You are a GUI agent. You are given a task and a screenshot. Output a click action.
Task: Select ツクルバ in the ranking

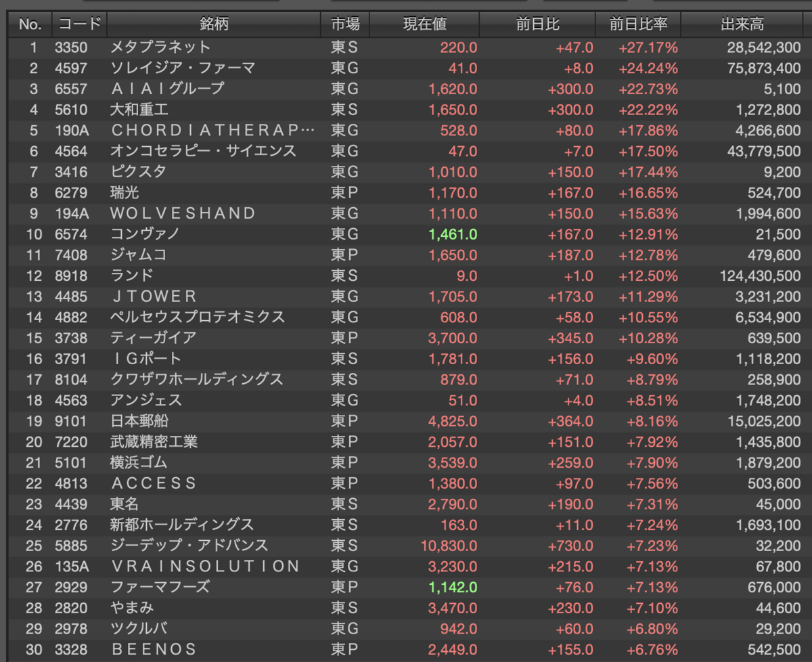[139, 628]
